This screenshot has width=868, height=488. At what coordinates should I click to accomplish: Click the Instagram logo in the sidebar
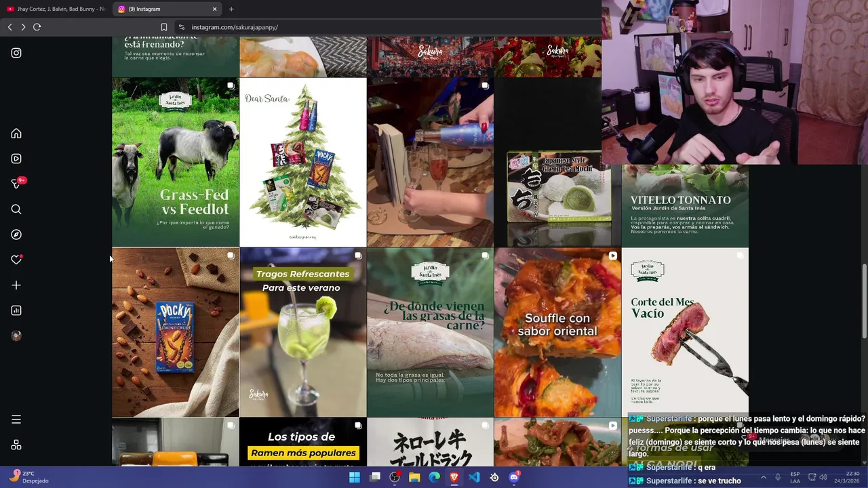pos(16,53)
